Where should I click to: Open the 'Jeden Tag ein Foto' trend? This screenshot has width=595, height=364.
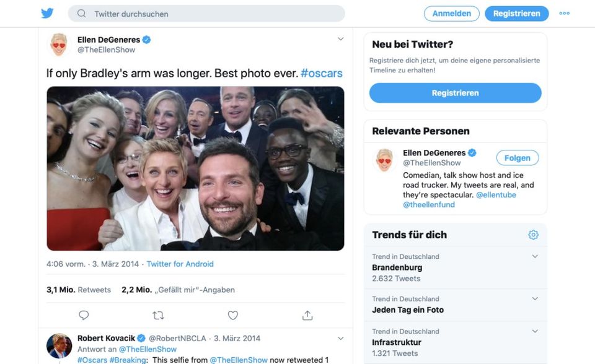408,310
